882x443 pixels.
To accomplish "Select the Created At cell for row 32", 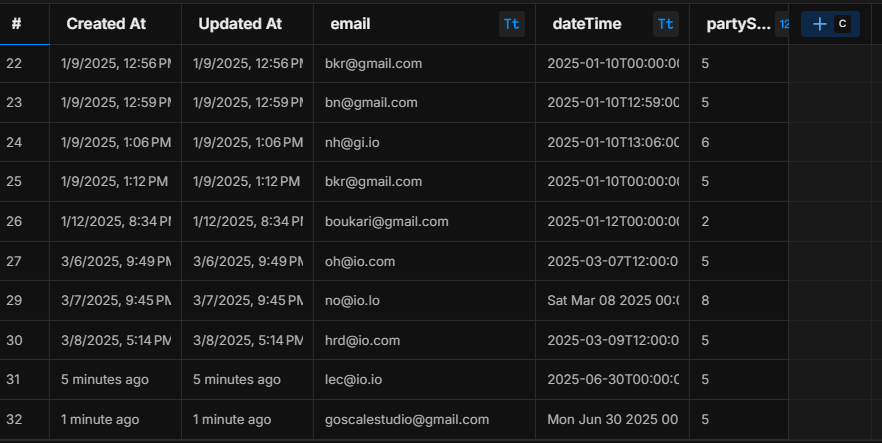I will [x=115, y=419].
